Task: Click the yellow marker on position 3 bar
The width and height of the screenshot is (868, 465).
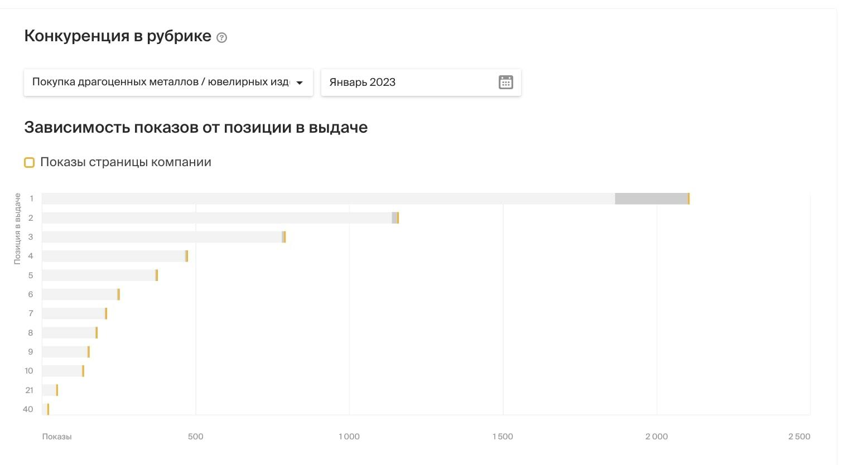Action: tap(284, 237)
